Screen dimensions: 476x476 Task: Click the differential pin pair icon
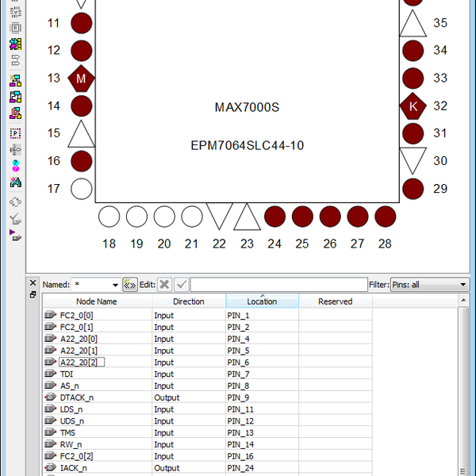coord(16,60)
